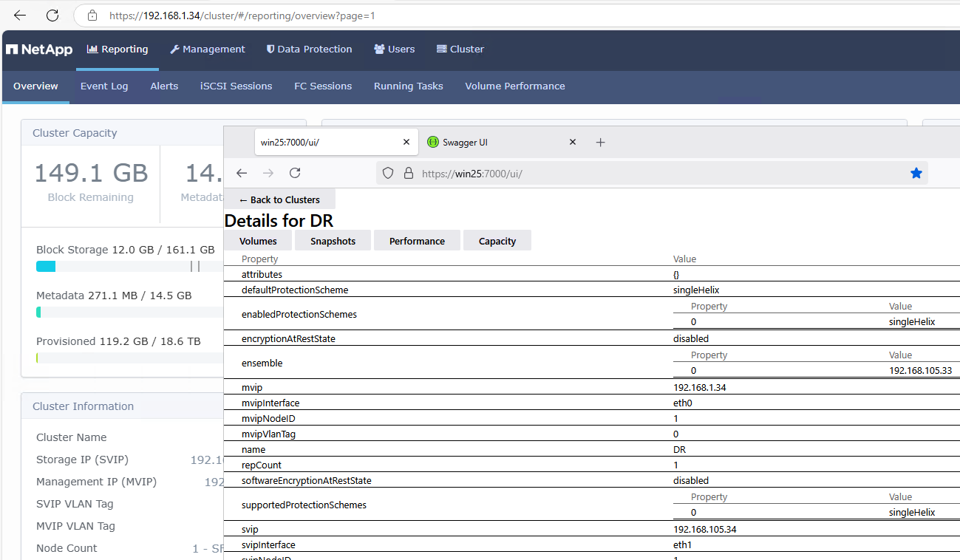The height and width of the screenshot is (560, 960).
Task: View the Running Tasks subtab
Action: [409, 86]
